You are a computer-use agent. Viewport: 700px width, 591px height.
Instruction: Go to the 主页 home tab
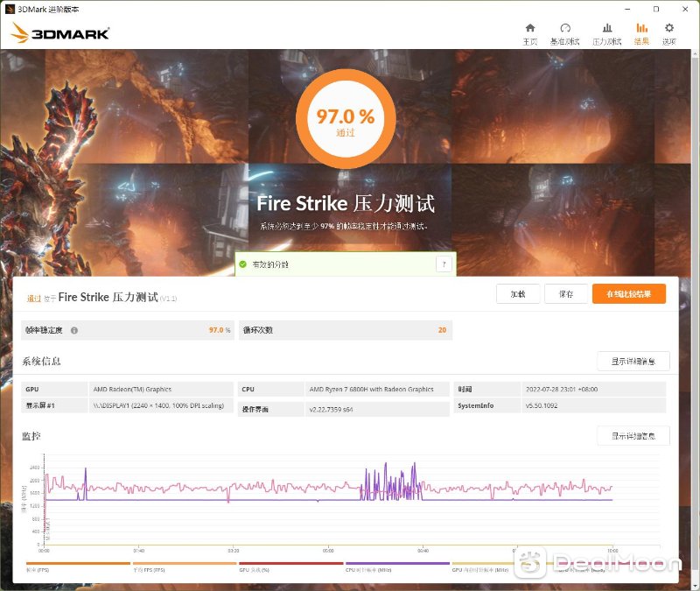[x=530, y=34]
